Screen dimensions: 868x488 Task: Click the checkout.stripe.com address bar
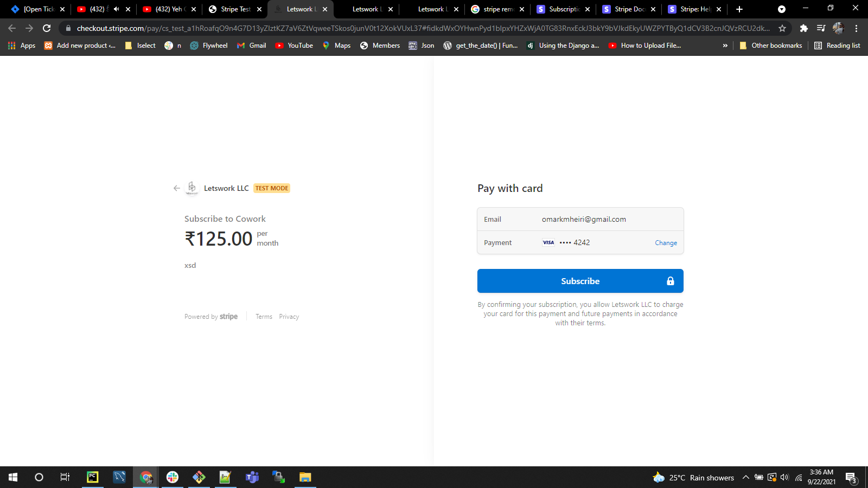pos(423,28)
